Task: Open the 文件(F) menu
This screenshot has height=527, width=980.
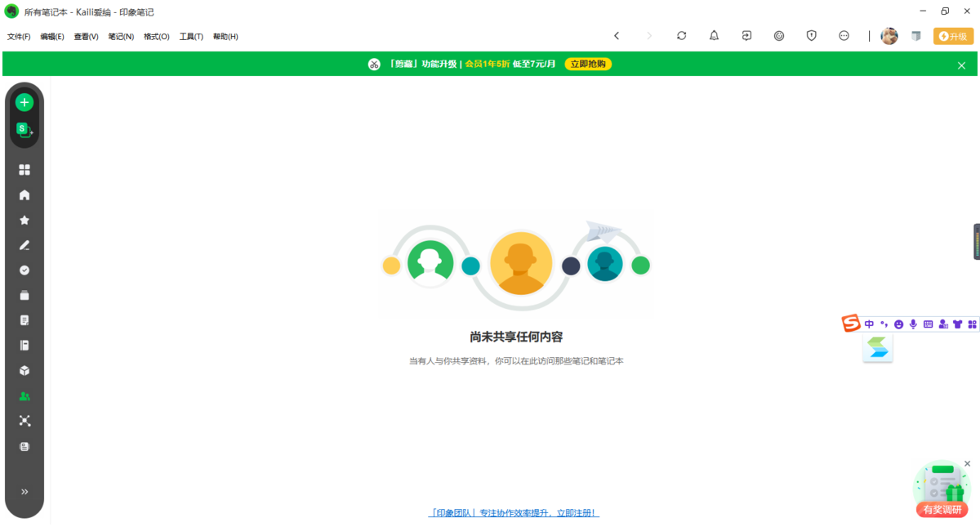Action: point(18,36)
